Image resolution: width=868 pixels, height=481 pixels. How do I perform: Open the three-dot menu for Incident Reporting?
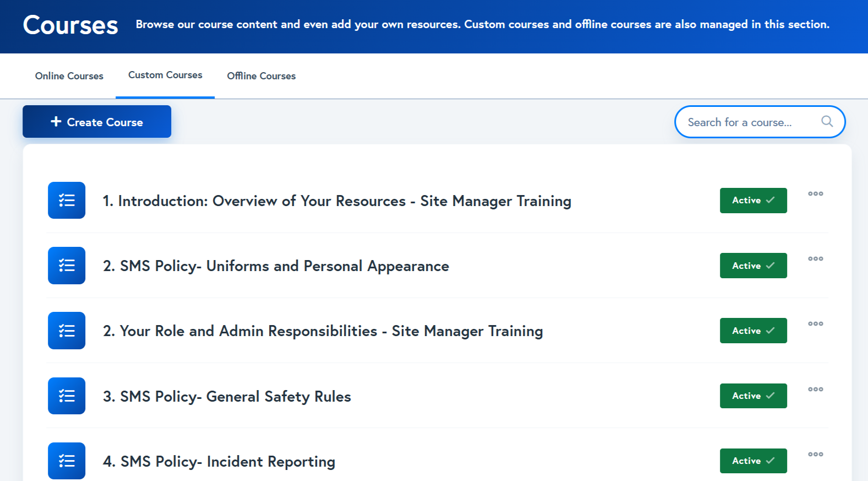[x=815, y=455]
